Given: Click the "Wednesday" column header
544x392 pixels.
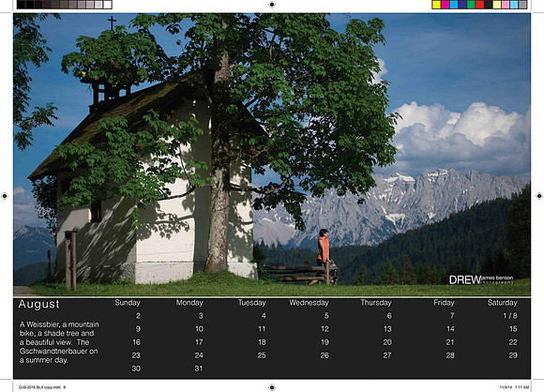Looking at the screenshot, I should point(309,303).
